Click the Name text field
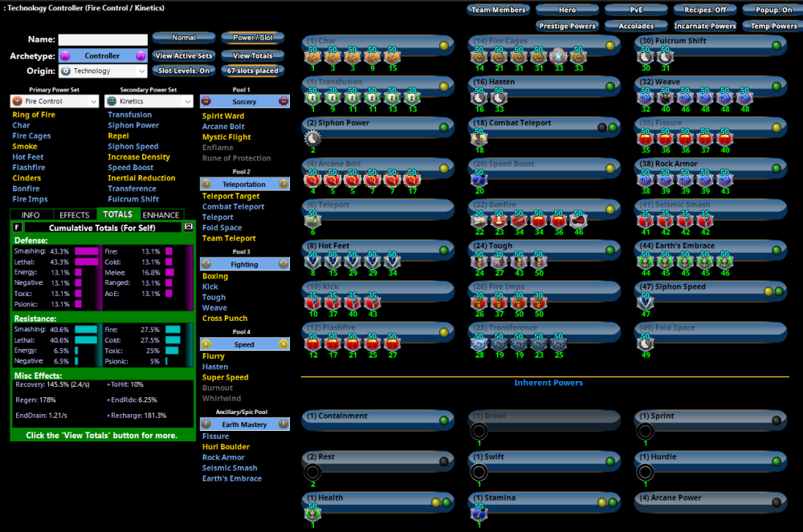This screenshot has height=532, width=803. click(x=103, y=39)
